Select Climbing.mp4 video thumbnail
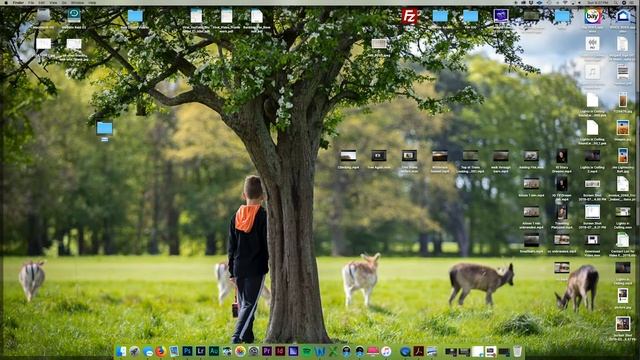Screen dimensions: 640x360 coord(348,156)
